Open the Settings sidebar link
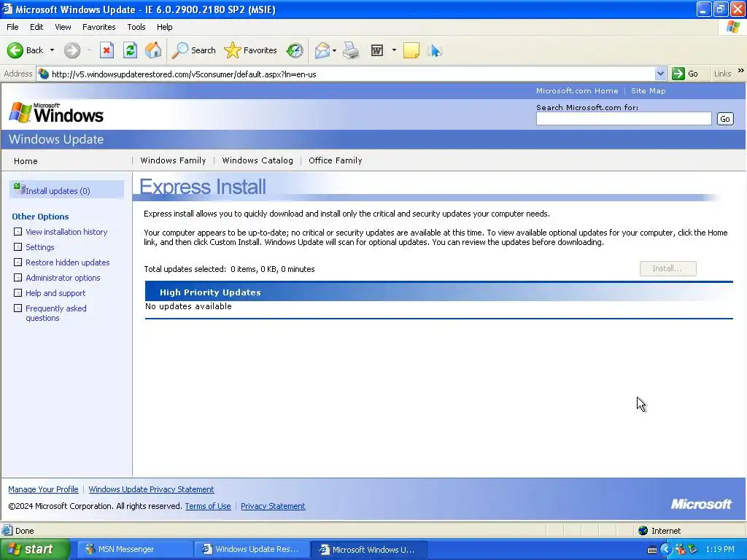The image size is (747, 560). 40,247
